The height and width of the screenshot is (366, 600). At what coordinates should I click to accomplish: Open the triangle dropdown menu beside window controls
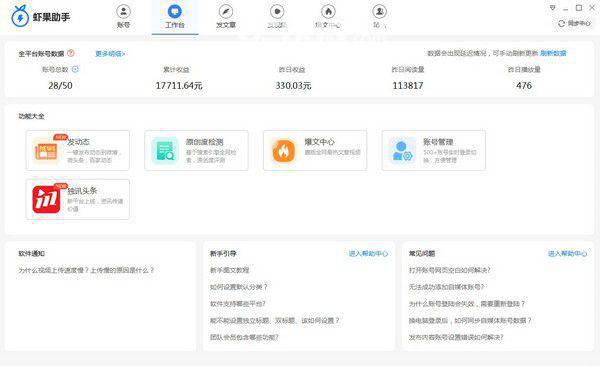552,8
